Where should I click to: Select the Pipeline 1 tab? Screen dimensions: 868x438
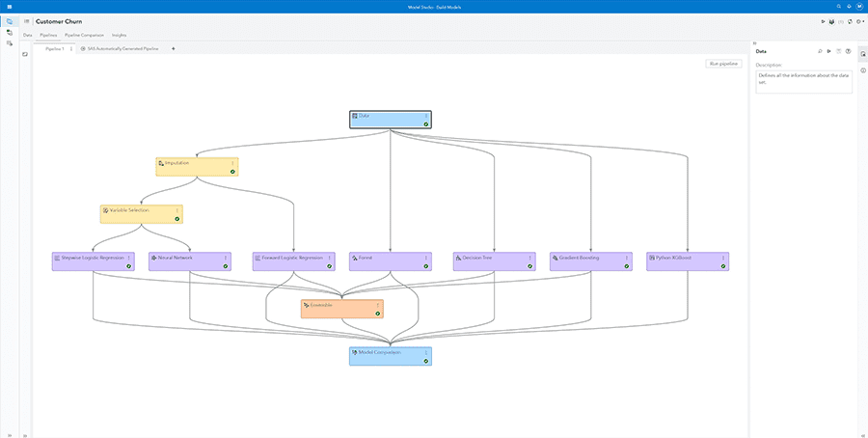pos(55,49)
